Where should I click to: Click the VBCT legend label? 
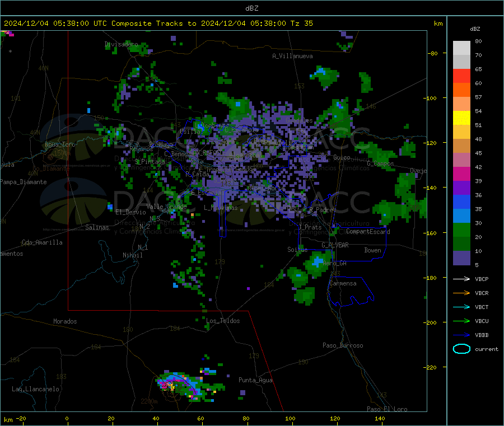(482, 307)
